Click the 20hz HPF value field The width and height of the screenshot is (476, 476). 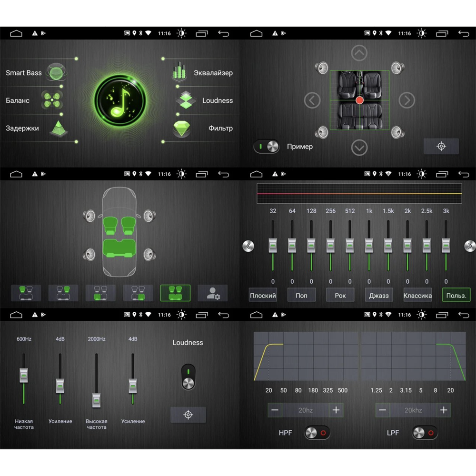tap(306, 410)
